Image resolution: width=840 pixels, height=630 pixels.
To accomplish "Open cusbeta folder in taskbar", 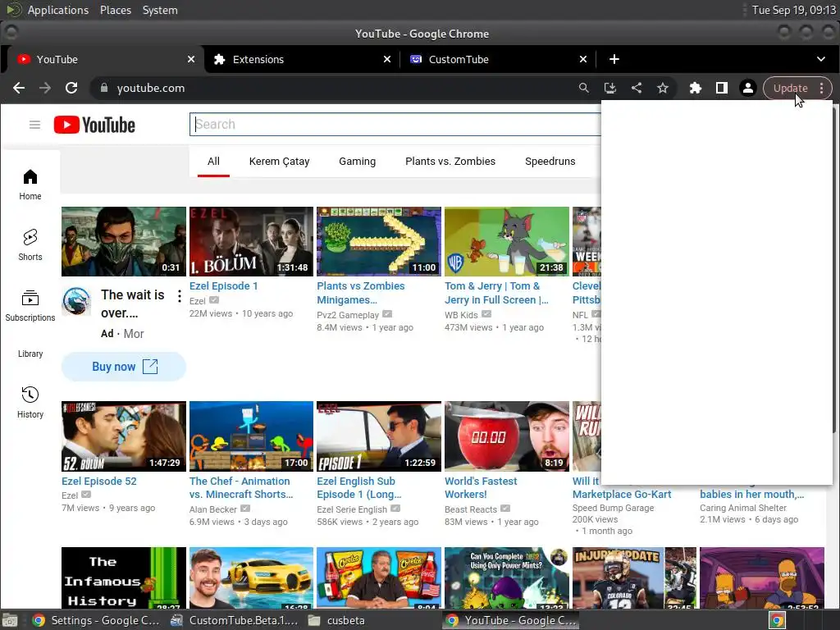I will (337, 620).
